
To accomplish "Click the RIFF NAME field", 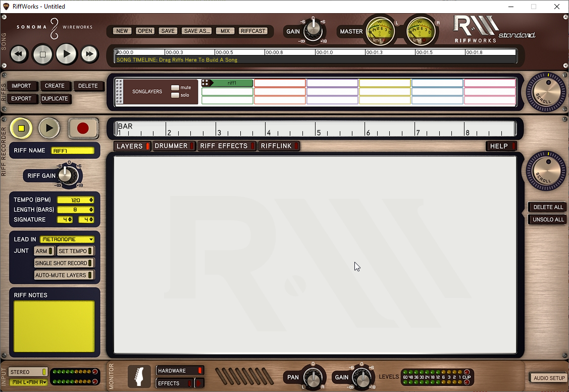I will coord(73,150).
